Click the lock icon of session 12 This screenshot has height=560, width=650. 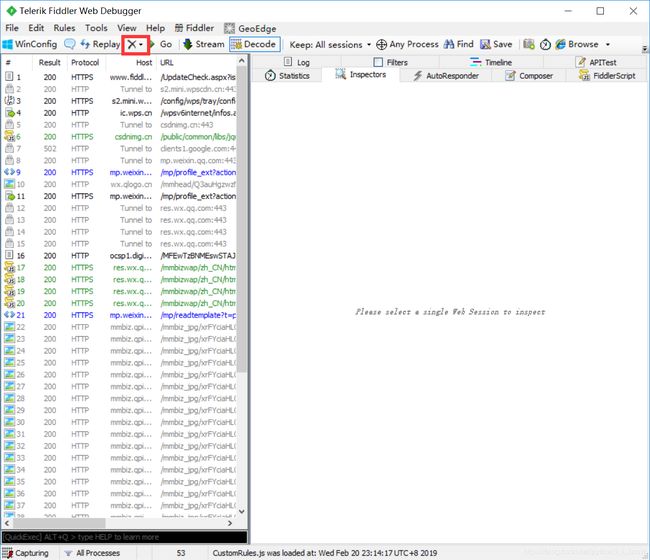click(9, 208)
